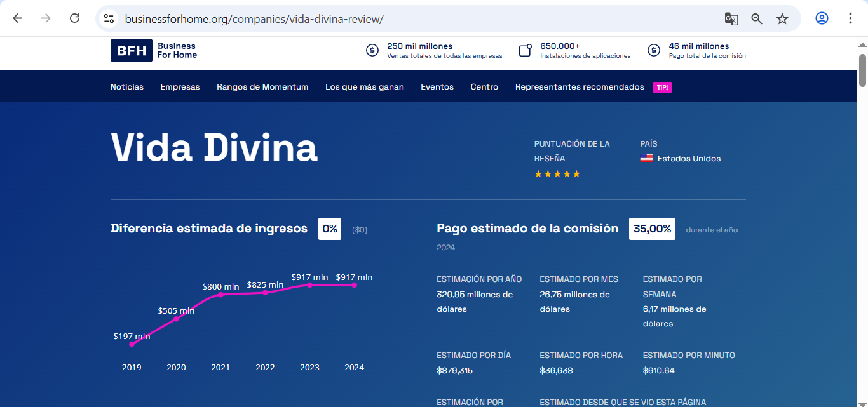
Task: Bookmark this page with the star icon
Action: 782,18
